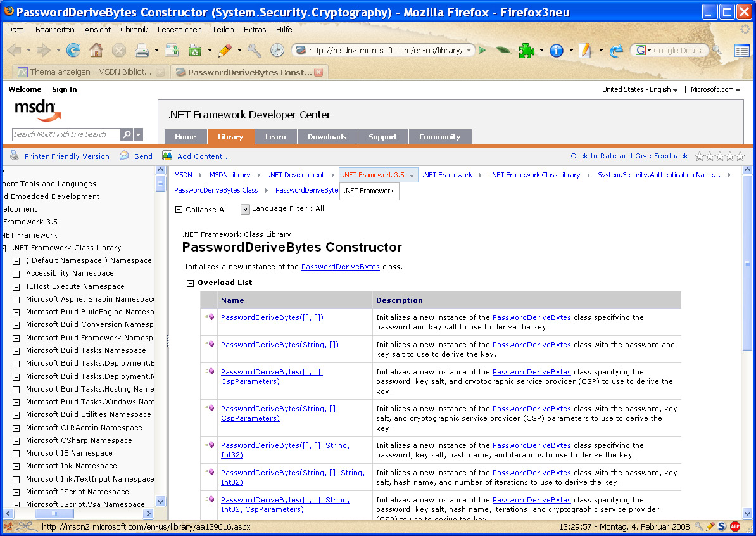
Task: Click the .NET Framework dropdown menu item
Action: [369, 191]
